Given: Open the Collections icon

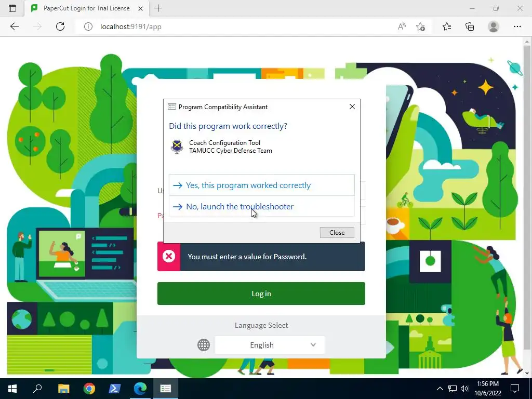Looking at the screenshot, I should click(470, 26).
